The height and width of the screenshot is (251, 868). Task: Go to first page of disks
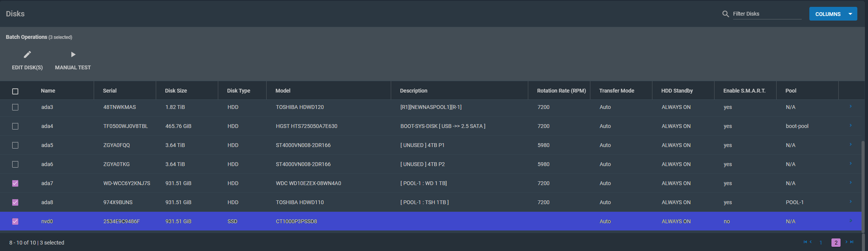(x=805, y=242)
